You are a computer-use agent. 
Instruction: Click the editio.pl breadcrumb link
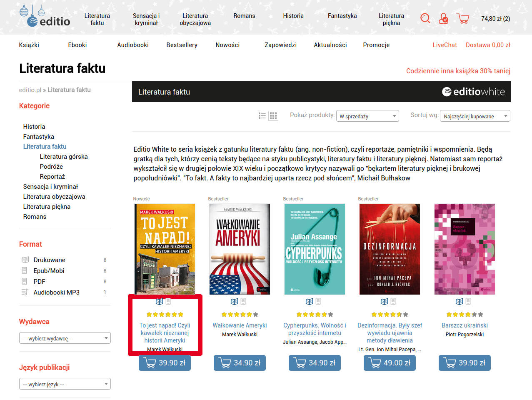click(30, 90)
